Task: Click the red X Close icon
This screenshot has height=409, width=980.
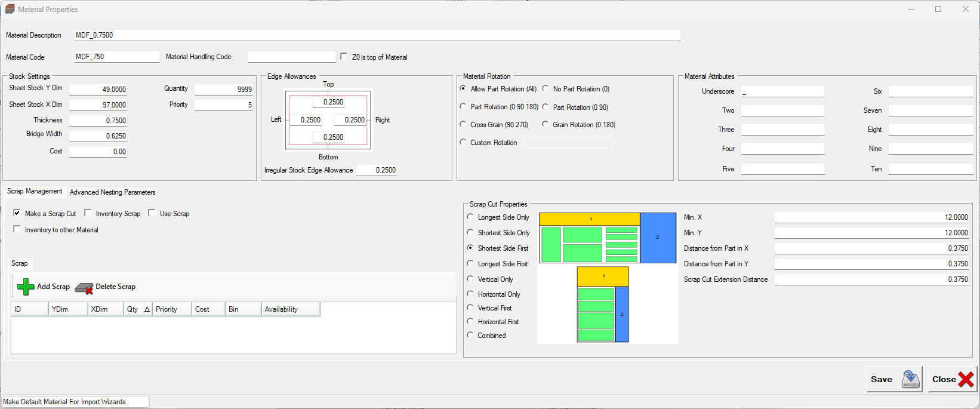Action: pyautogui.click(x=966, y=379)
